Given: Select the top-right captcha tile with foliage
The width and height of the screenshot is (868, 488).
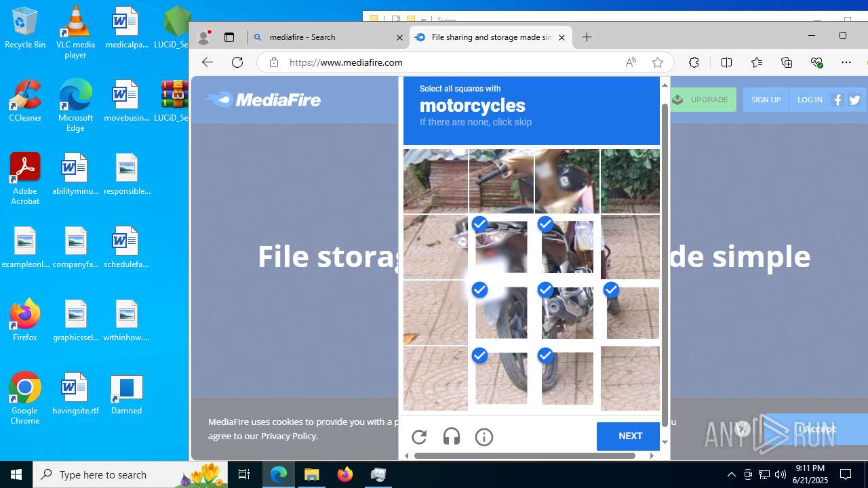Looking at the screenshot, I should [630, 181].
